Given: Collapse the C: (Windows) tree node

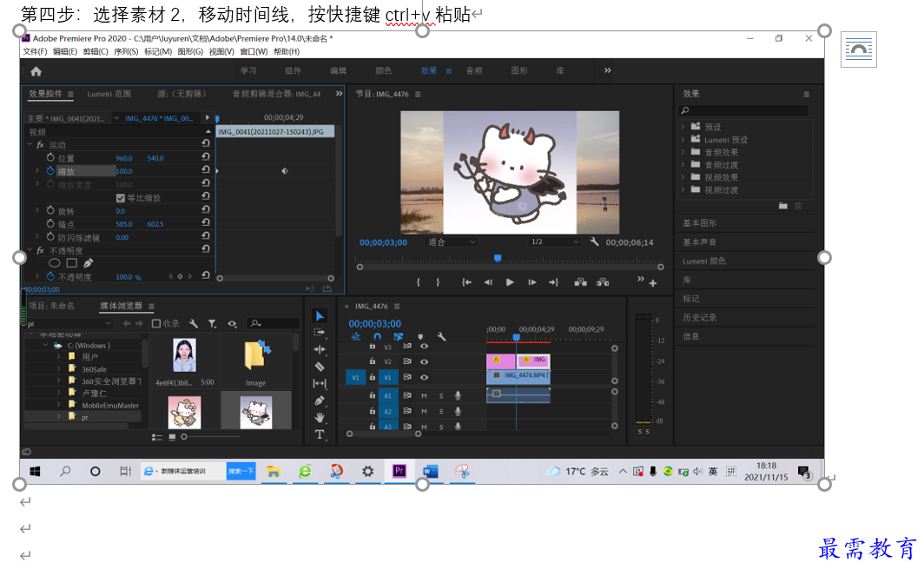Looking at the screenshot, I should pos(45,346).
